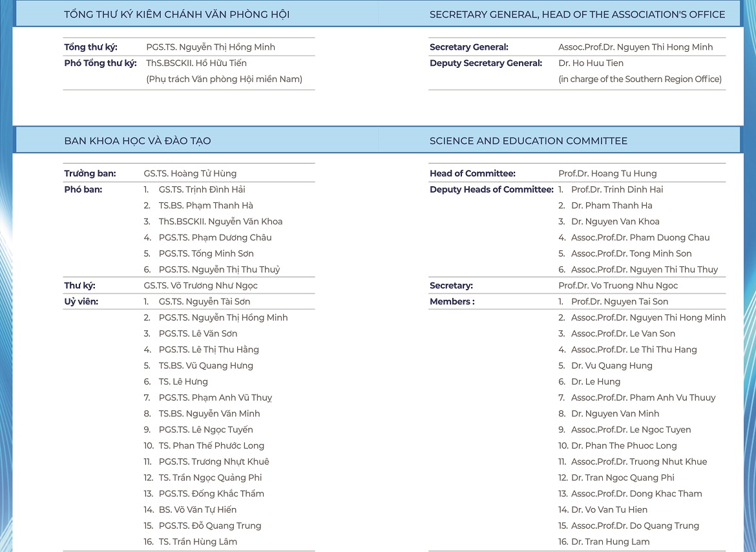Click the "Deputy Heads of Committee:" label

491,189
